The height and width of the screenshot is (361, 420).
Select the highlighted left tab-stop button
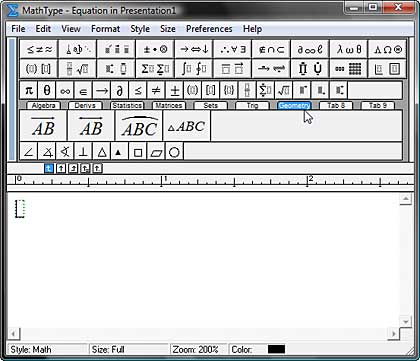[x=49, y=168]
